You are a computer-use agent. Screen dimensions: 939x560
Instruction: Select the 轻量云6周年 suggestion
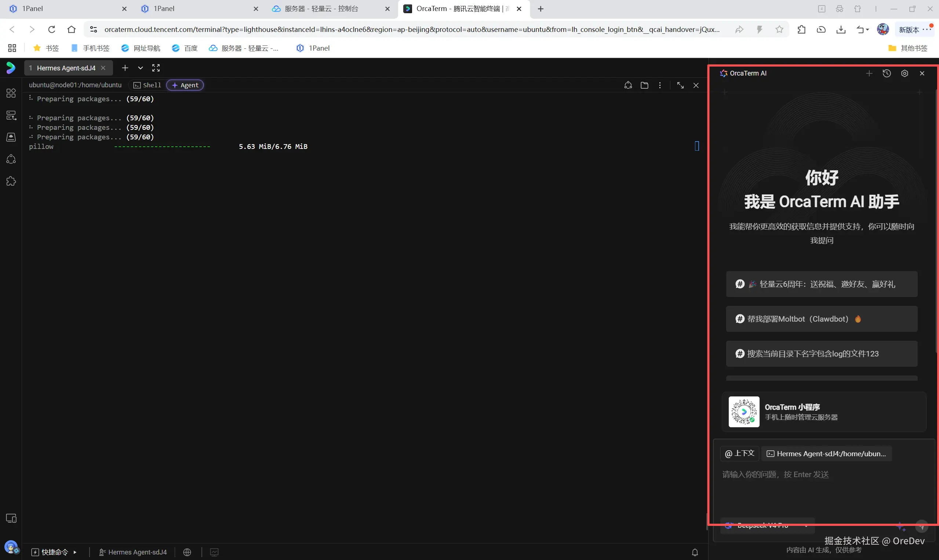point(822,284)
